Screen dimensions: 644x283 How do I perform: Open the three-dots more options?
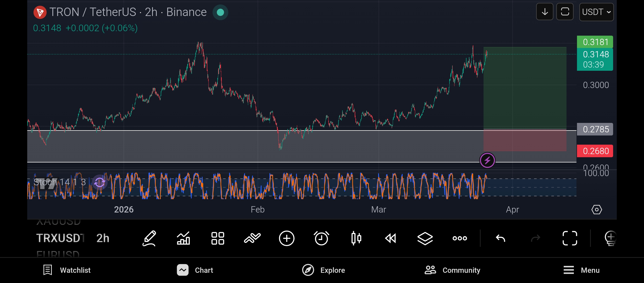pos(460,238)
